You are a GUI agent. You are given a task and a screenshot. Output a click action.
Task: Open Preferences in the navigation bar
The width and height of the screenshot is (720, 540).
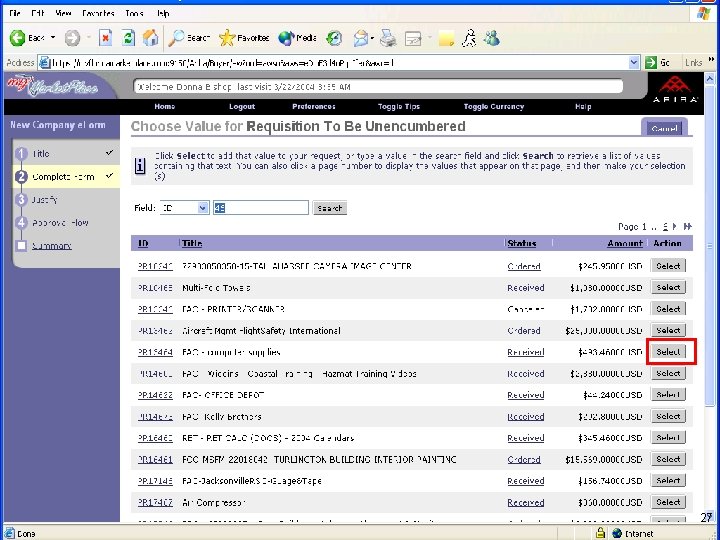click(314, 107)
